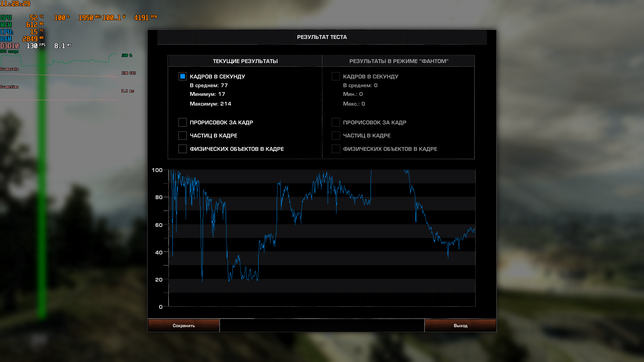The height and width of the screenshot is (362, 644).
Task: Toggle Phantom Физических объектов в кадре checkbox
Action: 336,149
